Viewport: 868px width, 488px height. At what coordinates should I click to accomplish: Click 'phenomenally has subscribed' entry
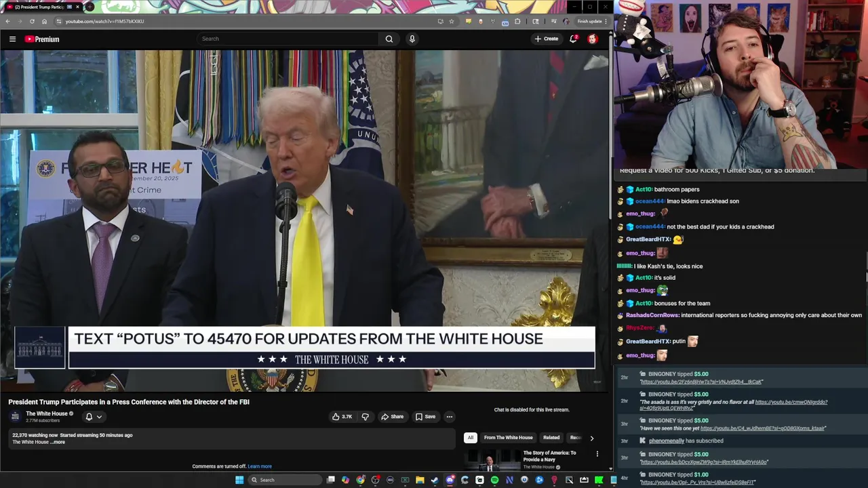686,441
